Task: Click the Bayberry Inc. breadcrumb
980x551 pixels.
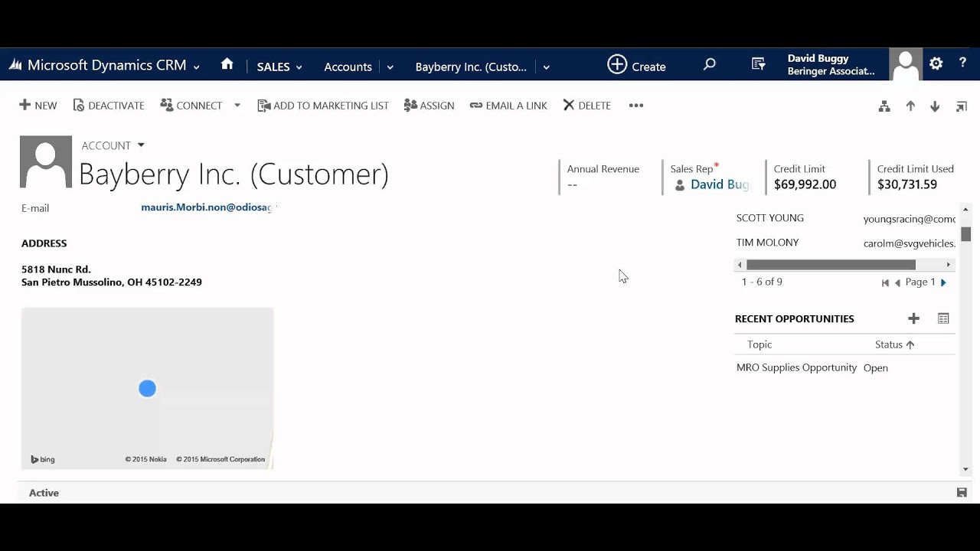Action: pyautogui.click(x=471, y=67)
